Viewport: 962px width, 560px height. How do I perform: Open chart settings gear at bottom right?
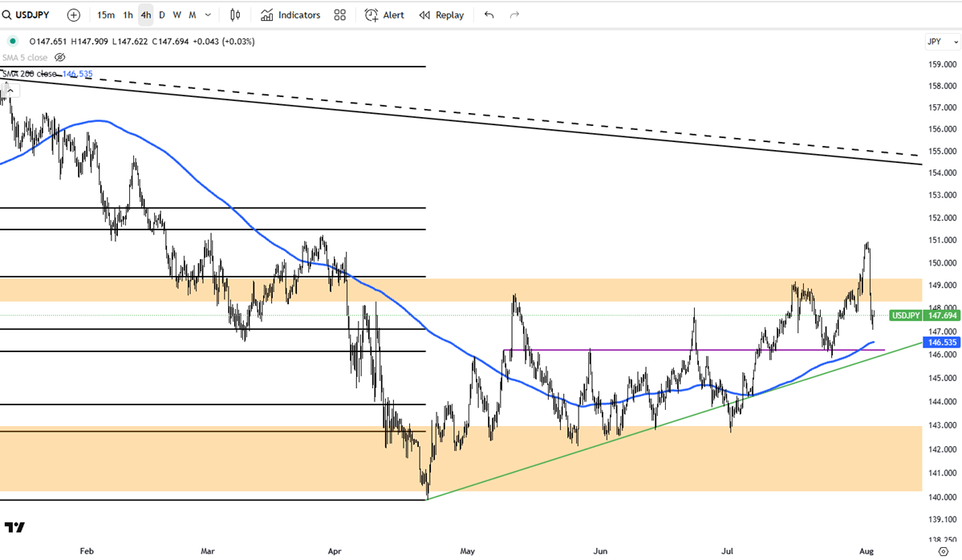coord(943,552)
